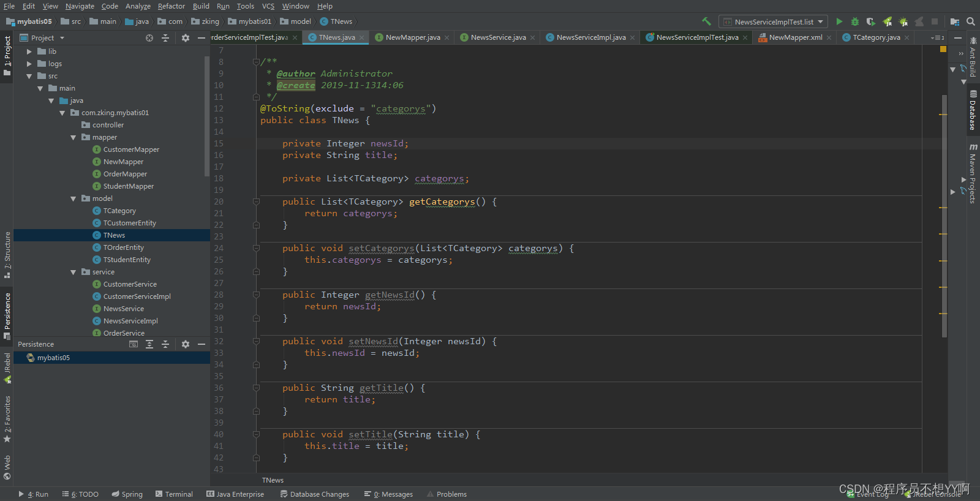Open QL console in Persistence panel

(134, 344)
